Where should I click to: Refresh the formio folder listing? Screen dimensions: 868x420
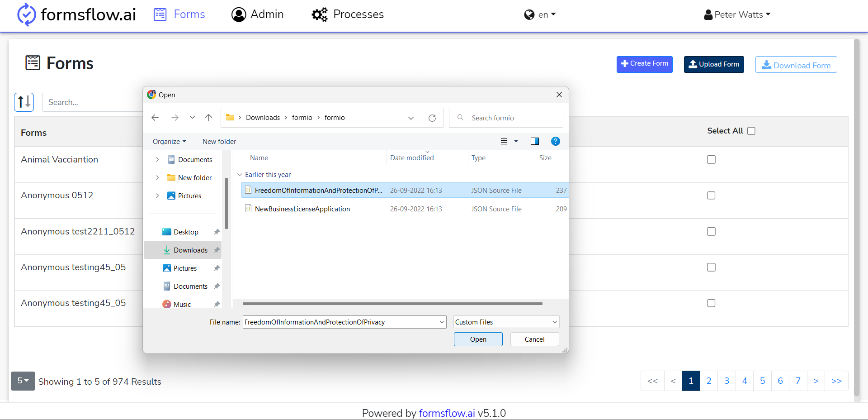pos(432,118)
